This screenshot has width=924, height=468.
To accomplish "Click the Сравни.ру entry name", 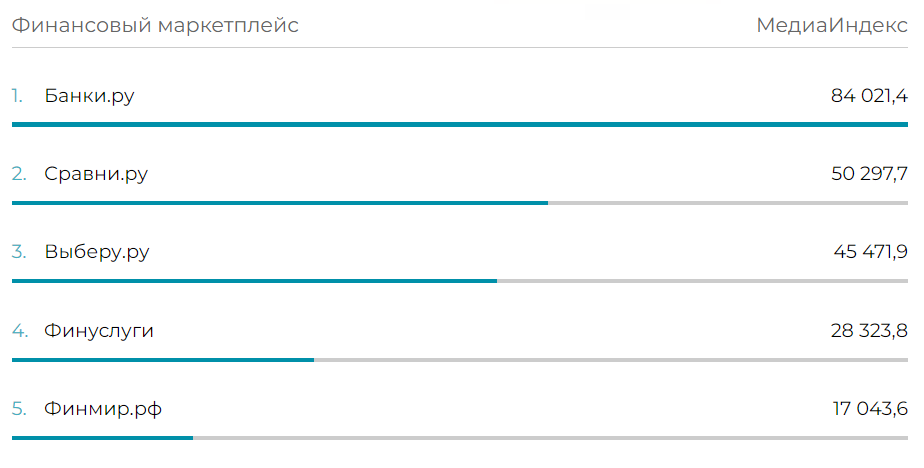I will pos(96,174).
